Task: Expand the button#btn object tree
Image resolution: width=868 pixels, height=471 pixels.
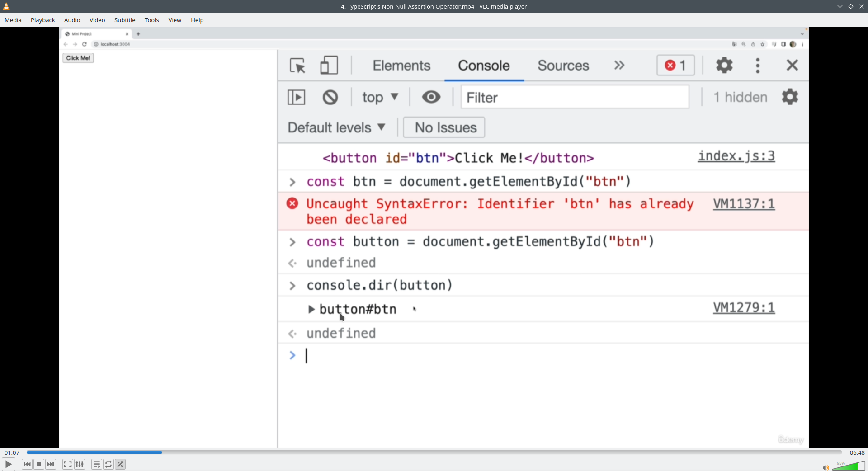Action: (311, 309)
